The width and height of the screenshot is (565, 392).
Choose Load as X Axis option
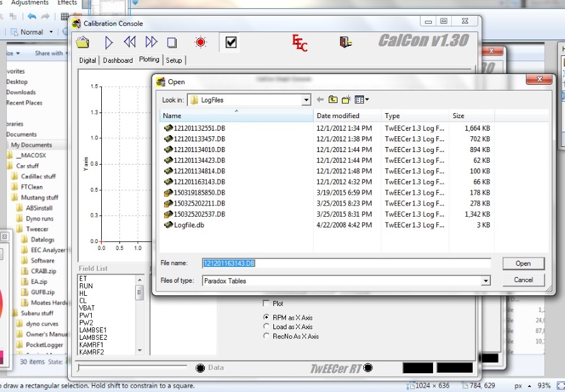[266, 327]
